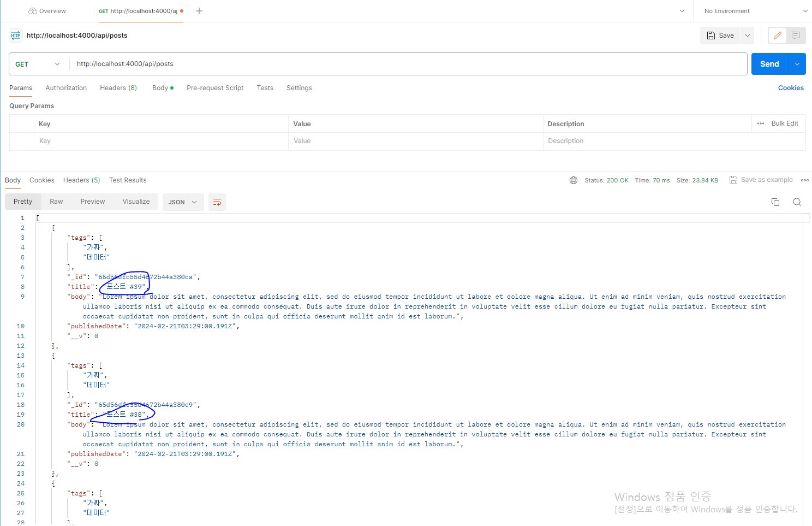Click the Value input cell
Screen dimensions: 812x526
tap(415, 141)
